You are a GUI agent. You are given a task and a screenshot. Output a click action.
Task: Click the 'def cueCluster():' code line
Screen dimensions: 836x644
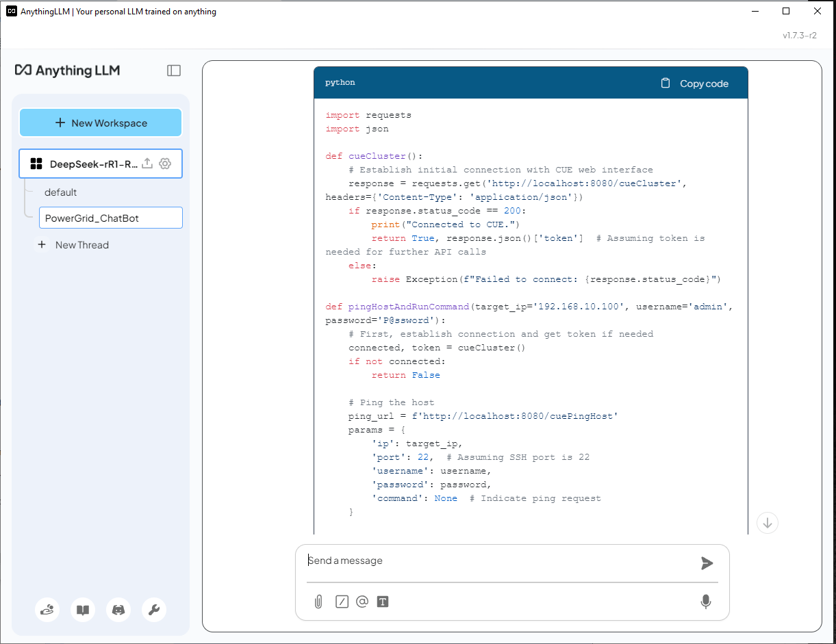point(374,156)
